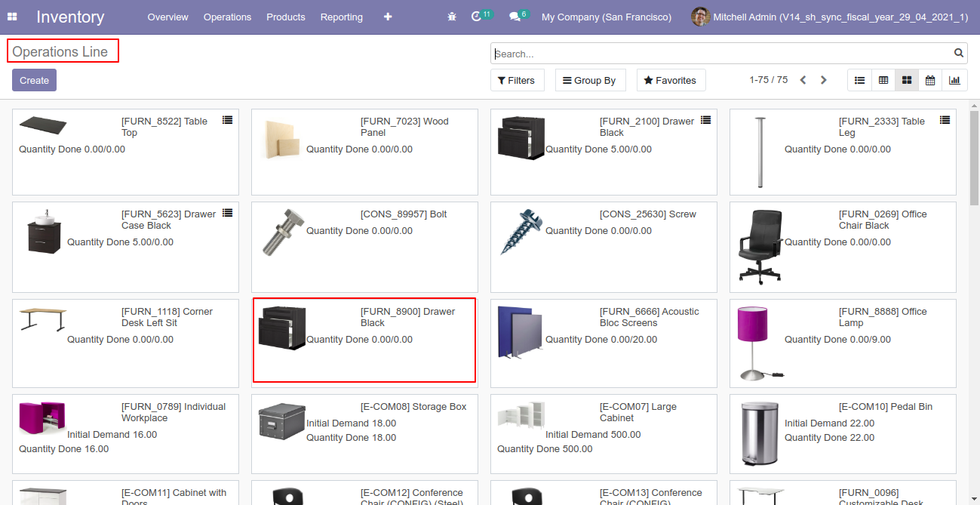The image size is (980, 505).
Task: Open [E-COM10] Pedal Bin card
Action: (843, 433)
